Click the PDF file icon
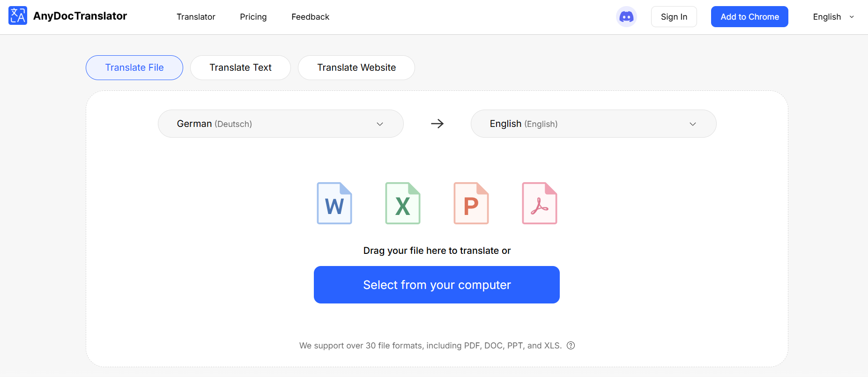The image size is (868, 377). point(540,203)
